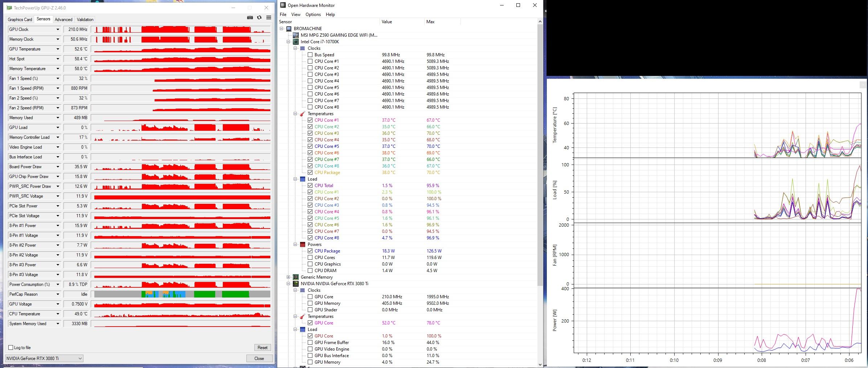Click the Fan 1 Speed (RPM) value field

(76, 88)
